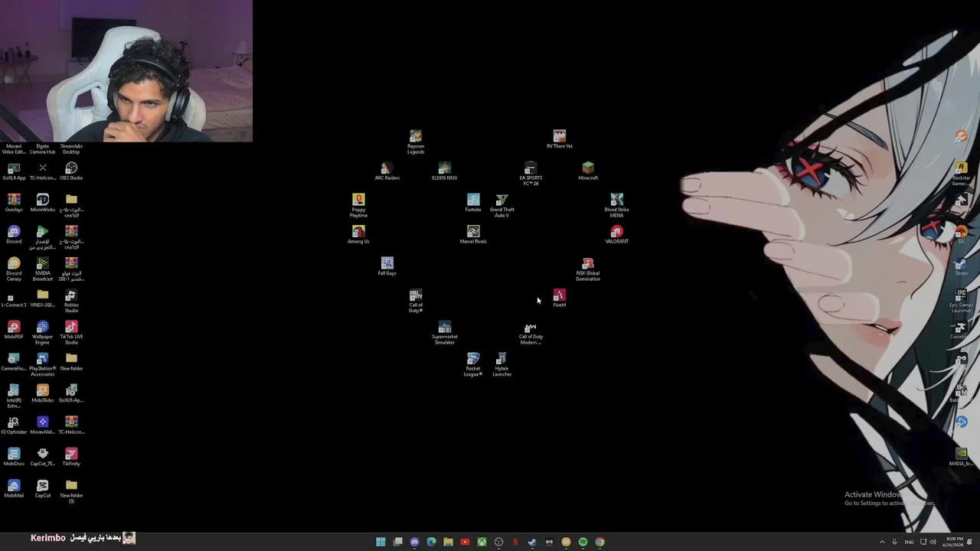Screen dimensions: 980x551
Task: Open Grand Theft Auto V icon
Action: pyautogui.click(x=502, y=205)
